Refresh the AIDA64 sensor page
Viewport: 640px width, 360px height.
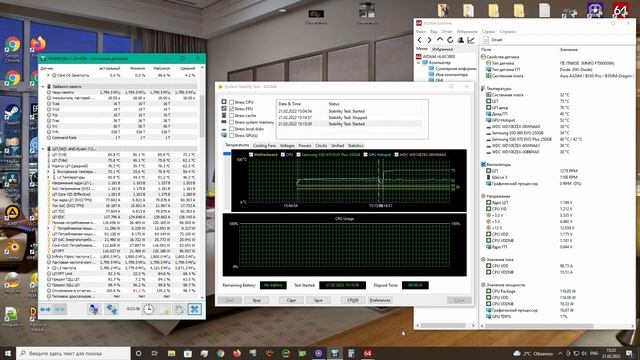(450, 40)
